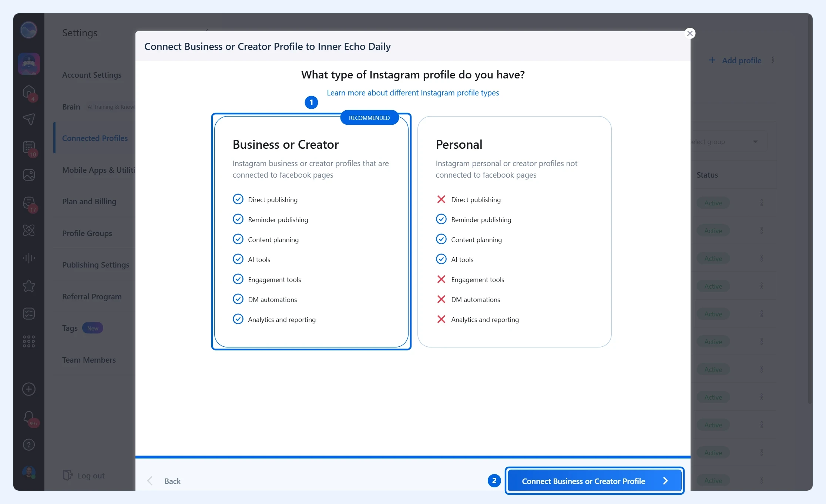
Task: Open the three-dot menu beside Add profile
Action: (x=773, y=60)
